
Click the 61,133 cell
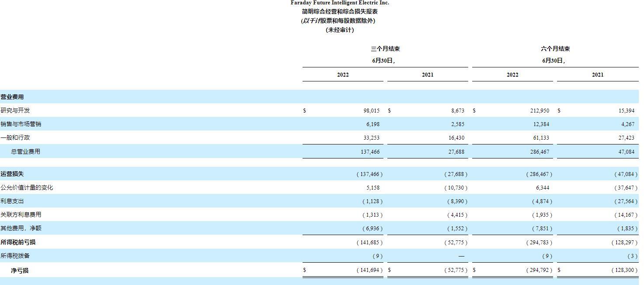pyautogui.click(x=541, y=138)
